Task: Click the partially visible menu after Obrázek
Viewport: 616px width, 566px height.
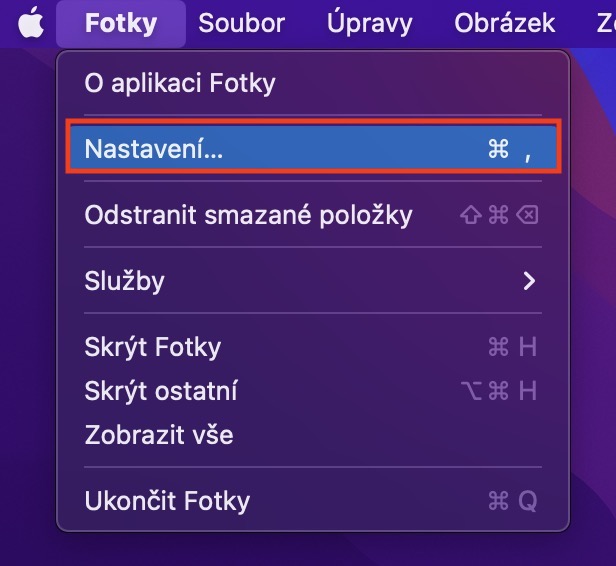Action: (x=602, y=23)
